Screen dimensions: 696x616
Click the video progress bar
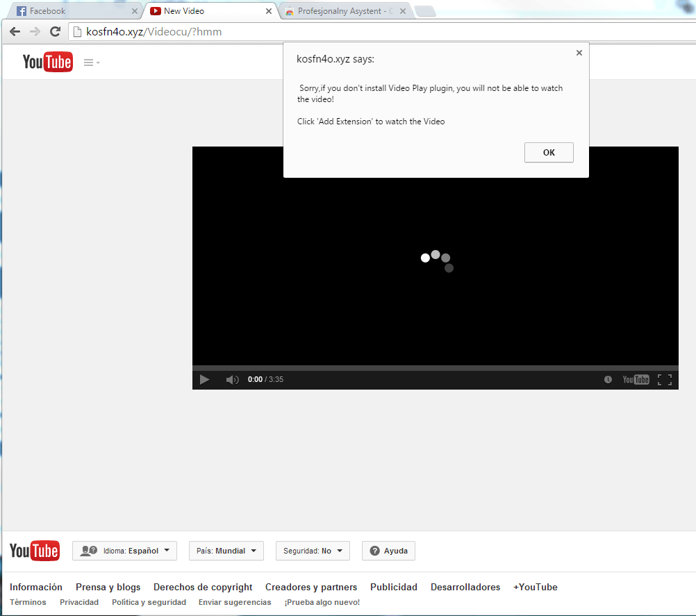435,368
